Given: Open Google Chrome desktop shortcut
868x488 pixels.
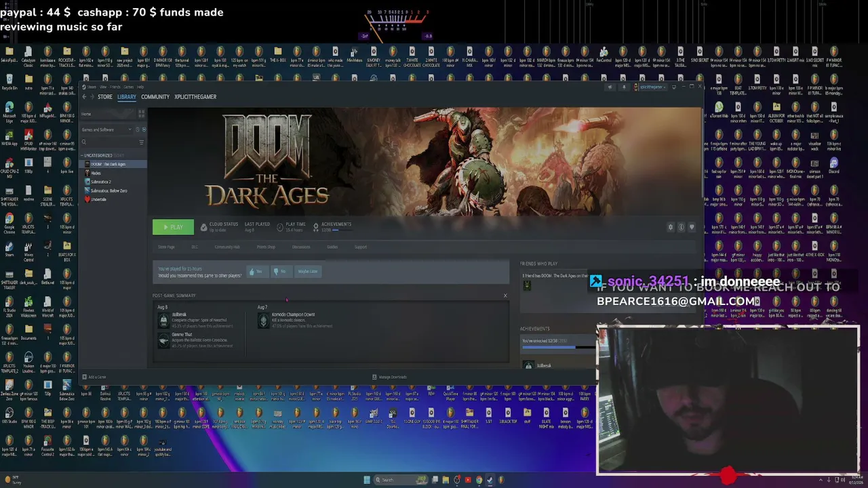Looking at the screenshot, I should (9, 222).
